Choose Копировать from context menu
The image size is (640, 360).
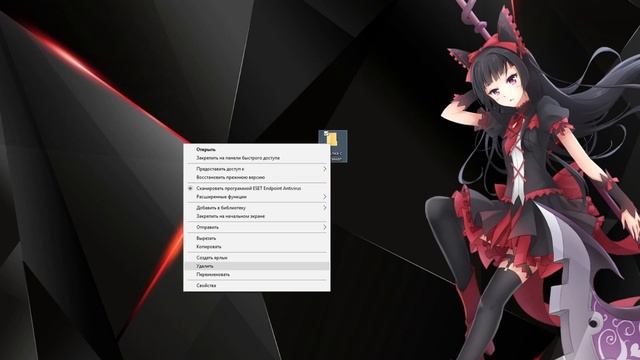coord(257,247)
